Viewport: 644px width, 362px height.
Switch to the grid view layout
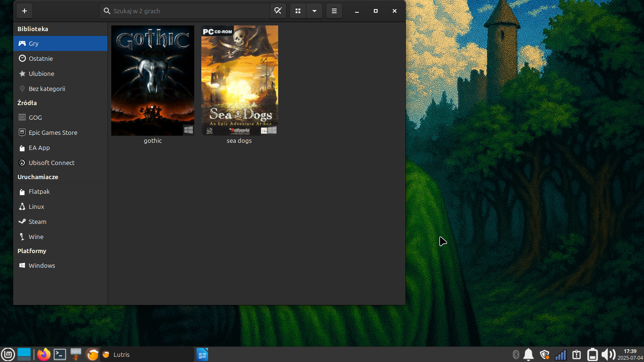(298, 11)
